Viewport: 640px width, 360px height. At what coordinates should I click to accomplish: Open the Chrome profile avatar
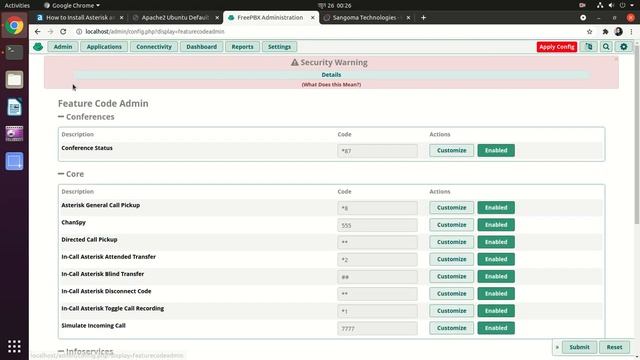(618, 31)
